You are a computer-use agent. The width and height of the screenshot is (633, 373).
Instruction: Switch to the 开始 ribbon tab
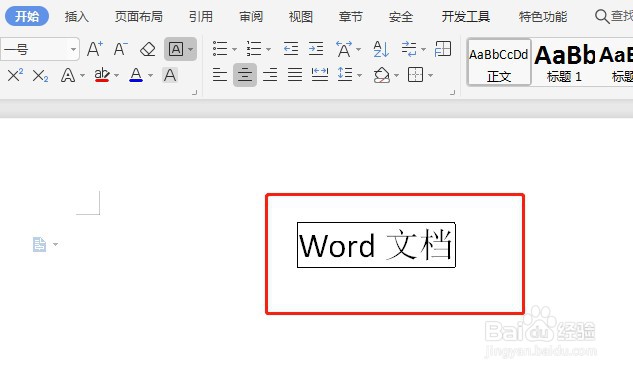[27, 16]
